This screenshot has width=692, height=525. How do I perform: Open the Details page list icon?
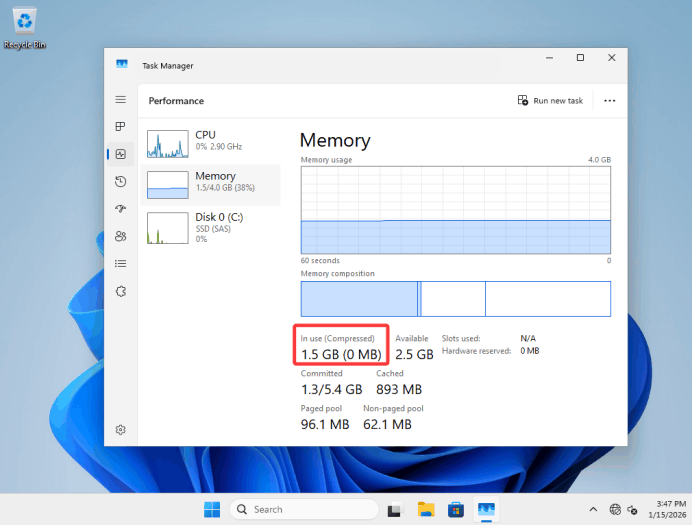point(120,263)
